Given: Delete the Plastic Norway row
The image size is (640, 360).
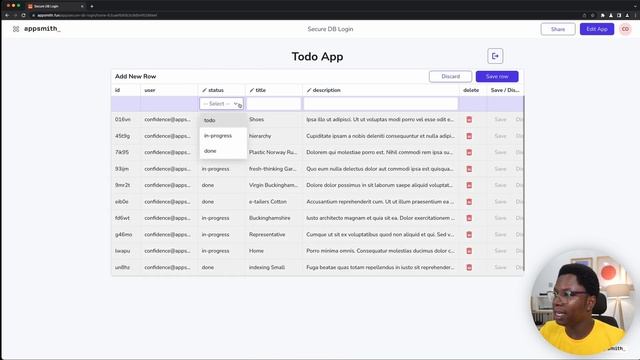Looking at the screenshot, I should [x=469, y=152].
